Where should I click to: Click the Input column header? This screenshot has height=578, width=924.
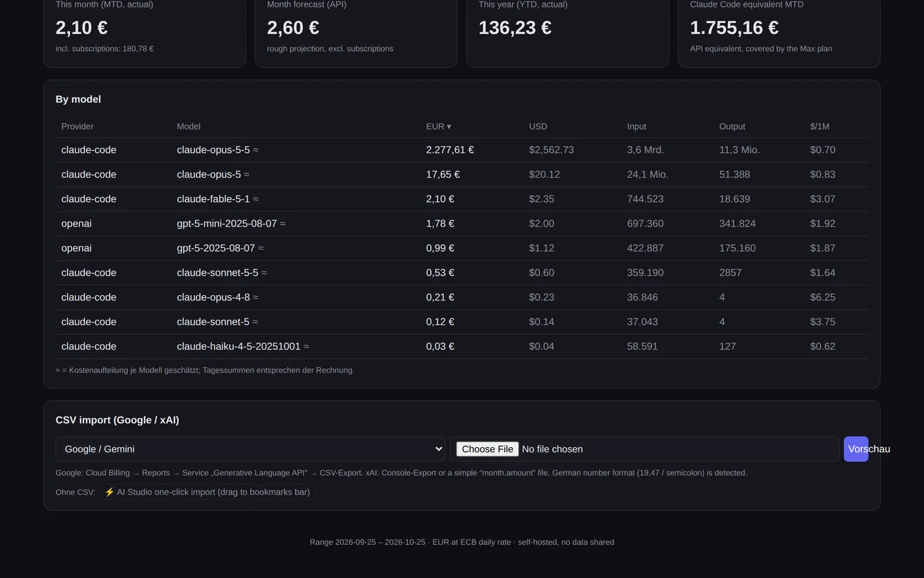tap(636, 126)
